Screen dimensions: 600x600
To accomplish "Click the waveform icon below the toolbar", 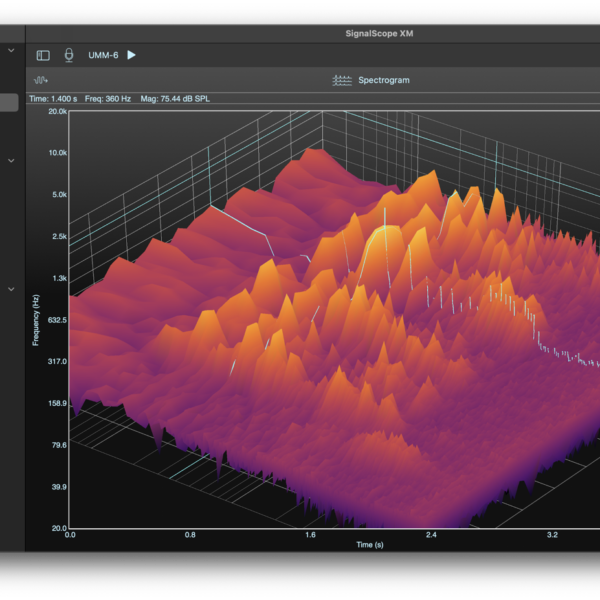I will 41,80.
